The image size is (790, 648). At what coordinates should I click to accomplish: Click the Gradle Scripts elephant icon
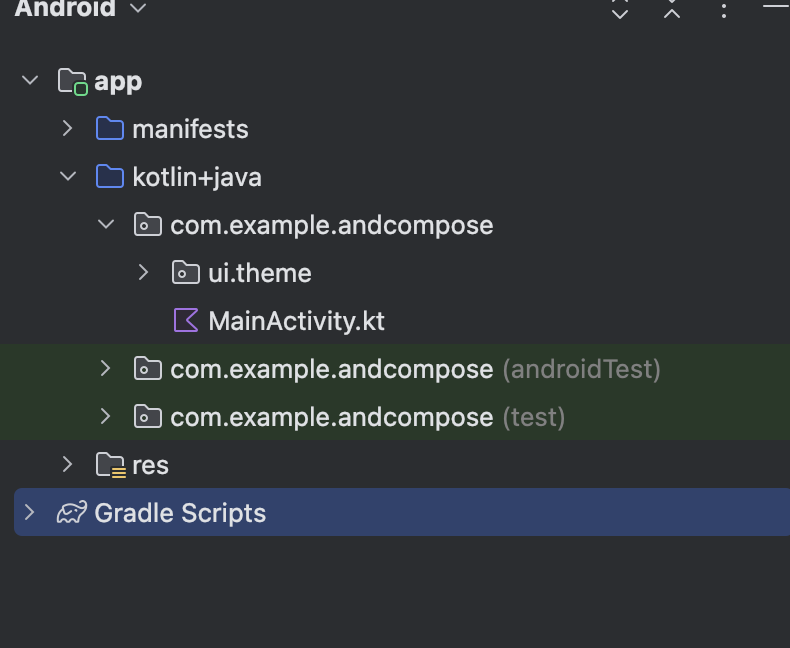pyautogui.click(x=71, y=513)
